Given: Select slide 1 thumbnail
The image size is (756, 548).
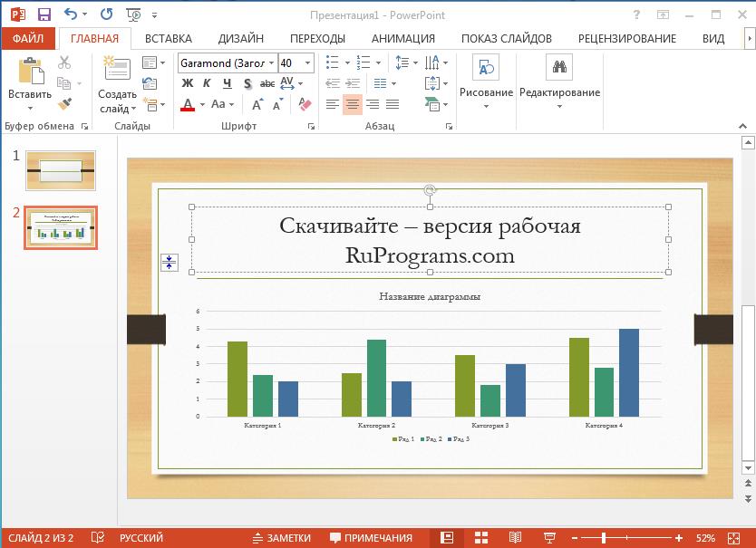Looking at the screenshot, I should [x=61, y=170].
